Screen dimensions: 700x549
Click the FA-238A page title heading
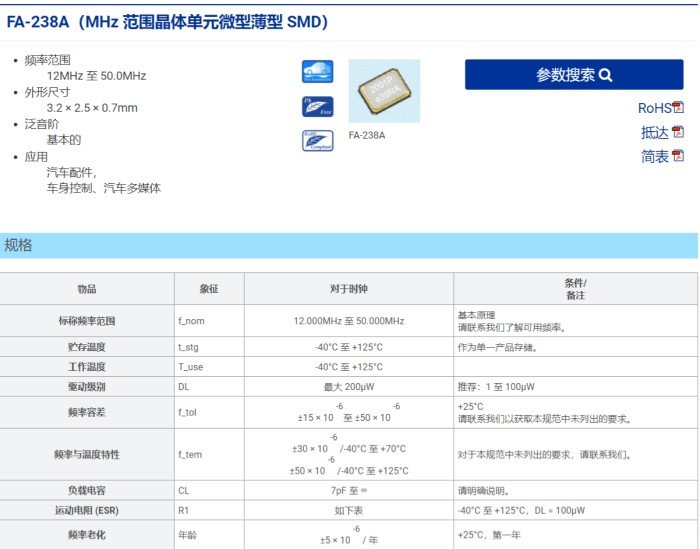coord(167,22)
